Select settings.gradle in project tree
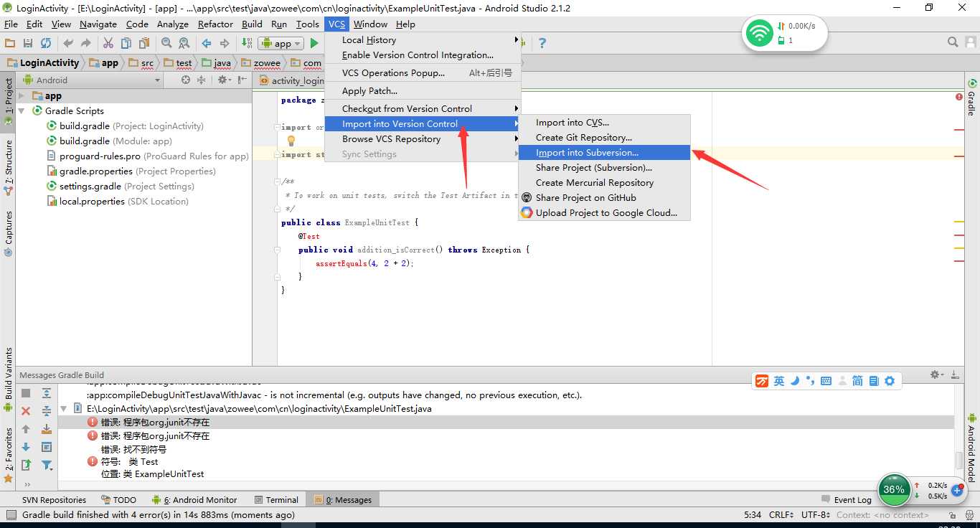The height and width of the screenshot is (528, 980). pos(120,187)
